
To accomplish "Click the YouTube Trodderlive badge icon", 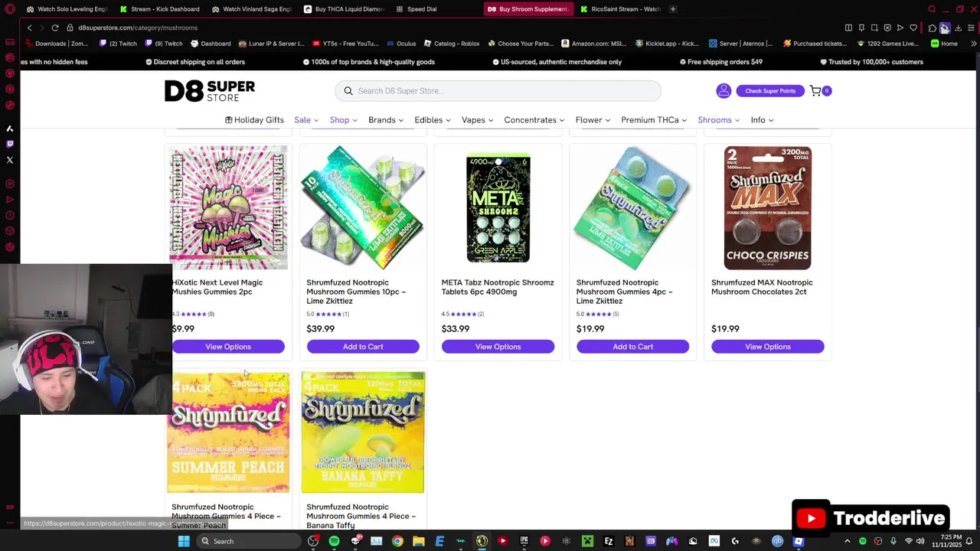I will 811,518.
